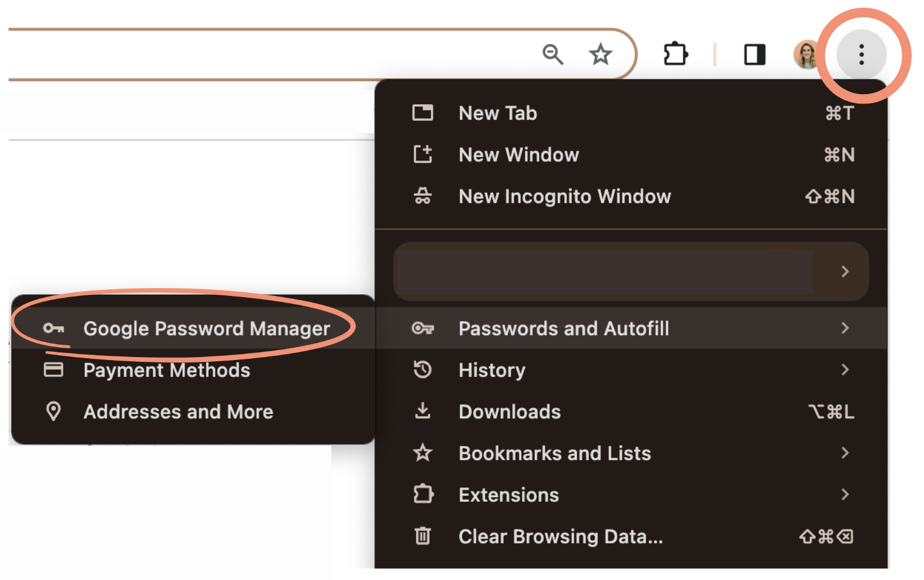Expand the blank profile row chevron
This screenshot has height=580, width=924.
coord(845,271)
